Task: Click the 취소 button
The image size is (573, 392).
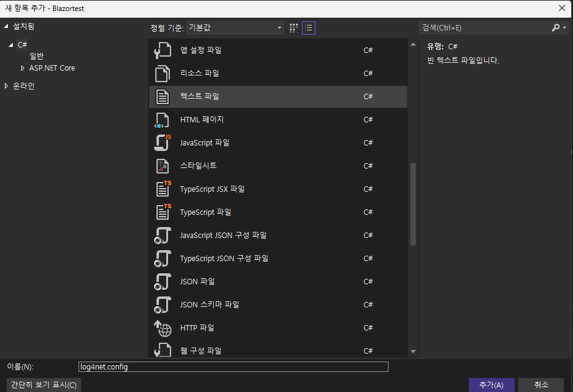Action: click(x=541, y=385)
